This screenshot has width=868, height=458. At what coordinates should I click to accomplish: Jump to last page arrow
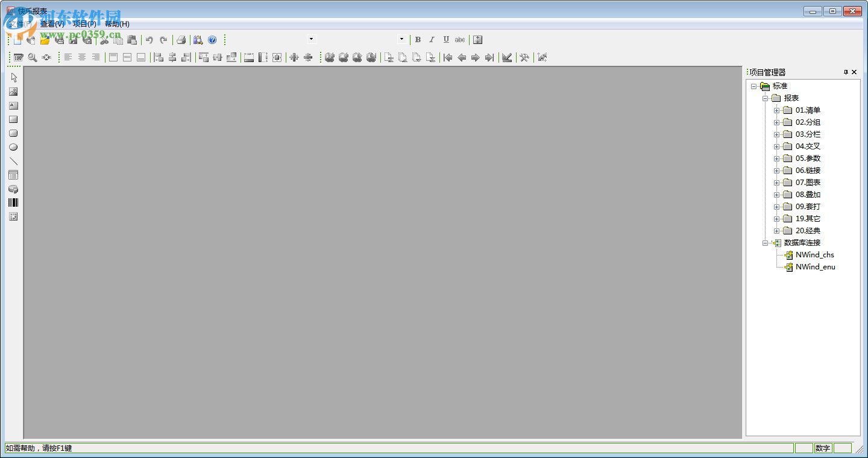point(489,57)
